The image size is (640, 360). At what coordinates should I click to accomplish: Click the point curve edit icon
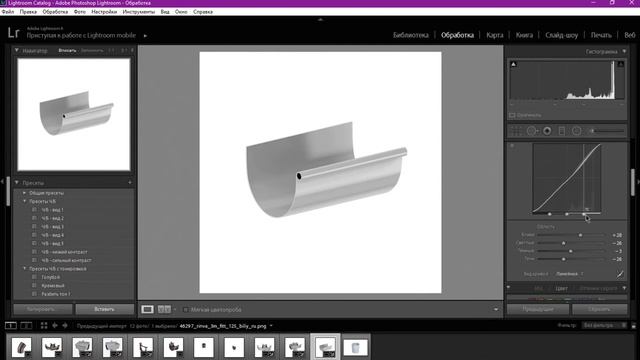click(620, 274)
